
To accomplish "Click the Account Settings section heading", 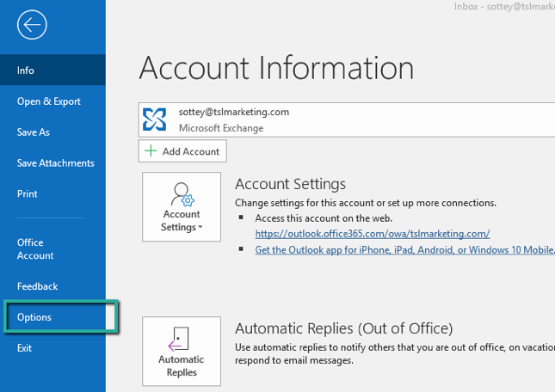I will click(x=290, y=184).
